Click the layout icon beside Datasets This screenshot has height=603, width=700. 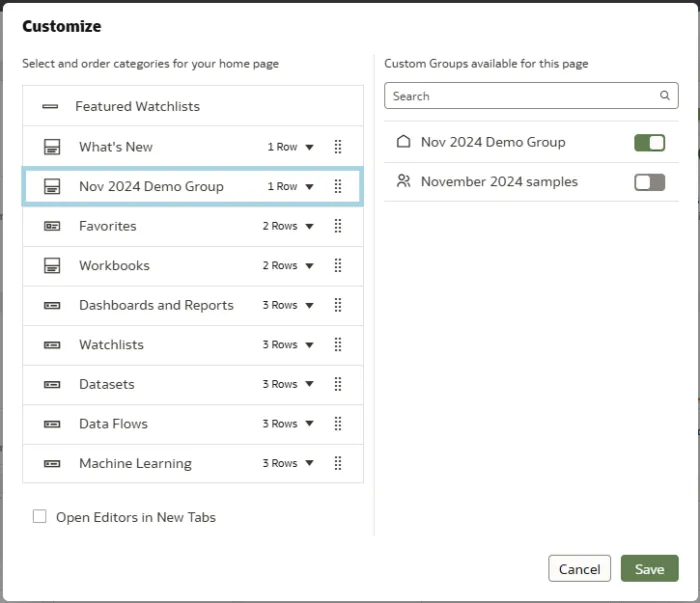[52, 384]
